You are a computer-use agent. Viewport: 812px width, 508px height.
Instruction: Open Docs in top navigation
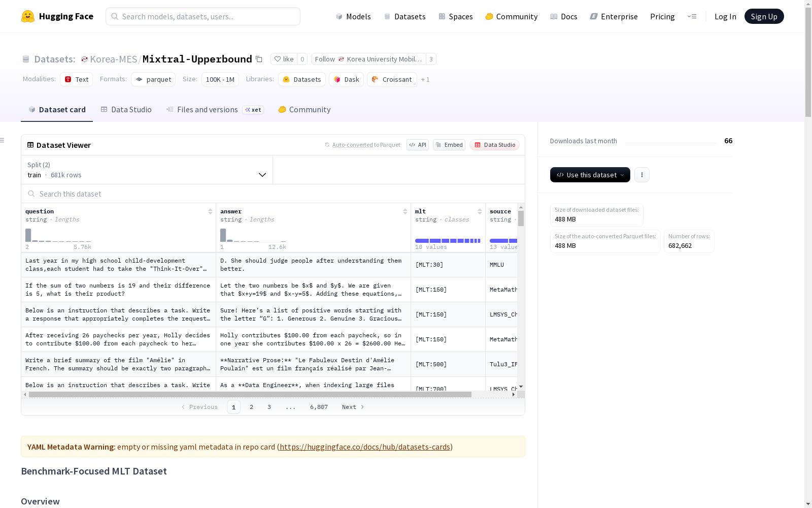pyautogui.click(x=564, y=16)
